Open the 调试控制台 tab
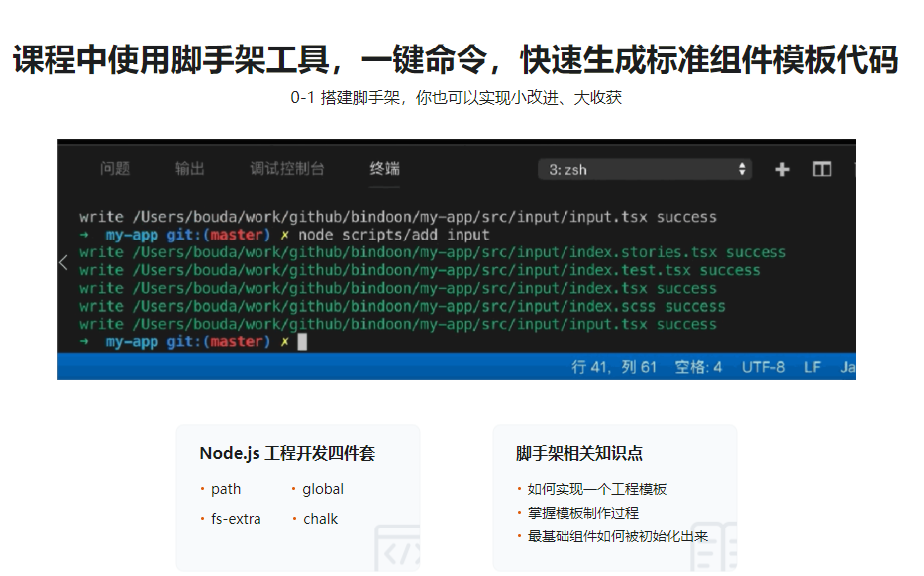Image resolution: width=924 pixels, height=576 pixels. pos(286,169)
